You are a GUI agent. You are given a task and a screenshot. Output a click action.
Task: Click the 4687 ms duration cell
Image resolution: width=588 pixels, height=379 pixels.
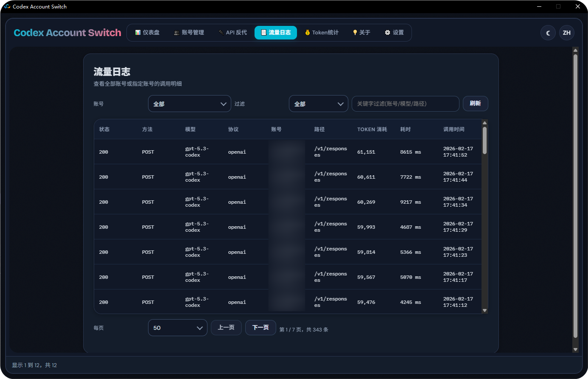[411, 227]
